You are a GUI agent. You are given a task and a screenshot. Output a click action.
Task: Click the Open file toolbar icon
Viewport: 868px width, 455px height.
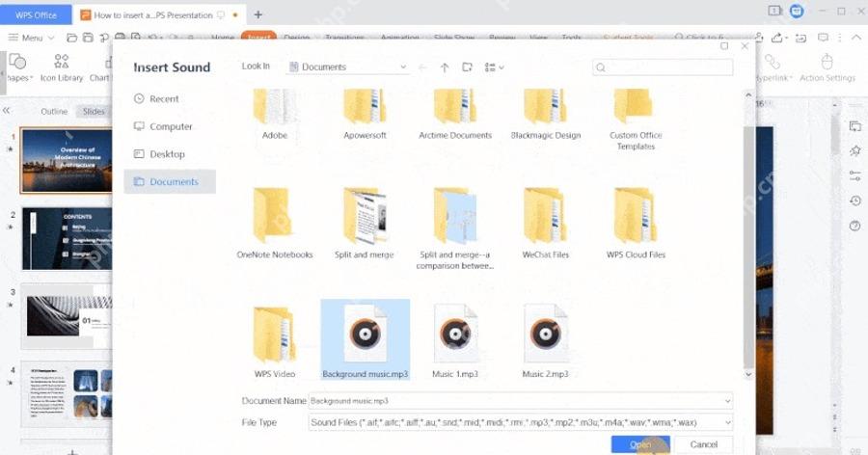(x=71, y=38)
